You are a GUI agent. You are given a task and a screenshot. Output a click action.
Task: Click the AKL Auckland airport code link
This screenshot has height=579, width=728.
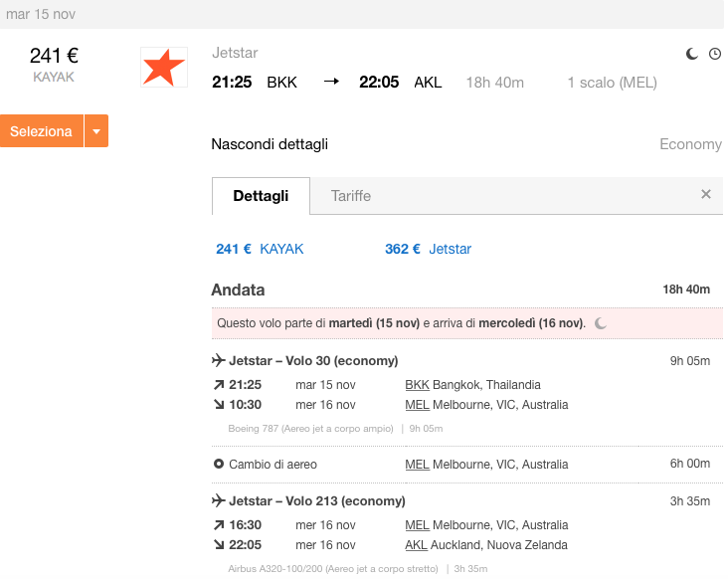pyautogui.click(x=416, y=544)
